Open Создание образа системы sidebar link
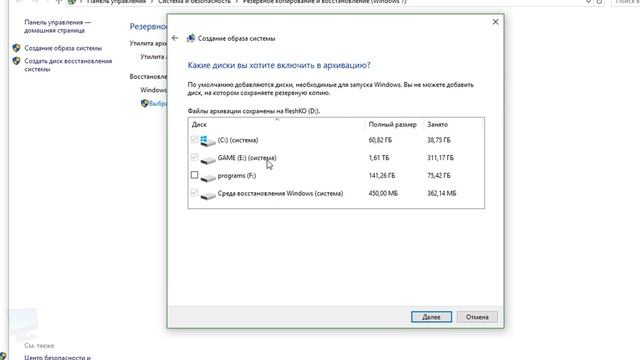The height and width of the screenshot is (360, 640). point(63,48)
